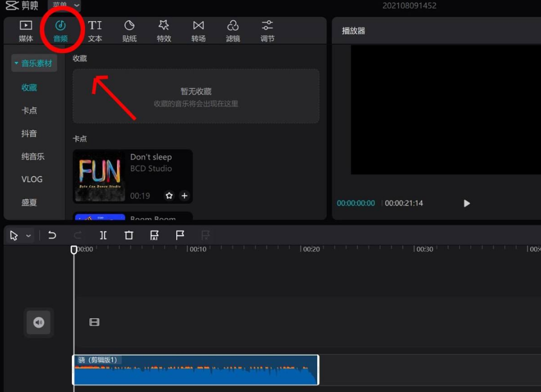Open the 贴纸 stickers panel
Viewport: 541px width, 392px height.
[129, 30]
